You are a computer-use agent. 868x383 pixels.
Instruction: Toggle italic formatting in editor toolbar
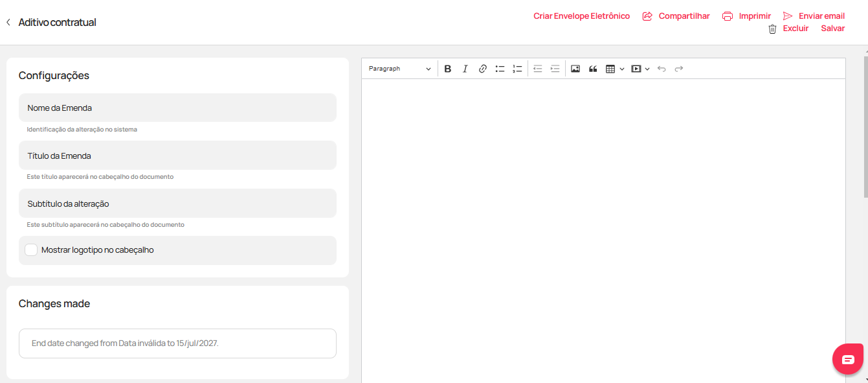(x=465, y=69)
